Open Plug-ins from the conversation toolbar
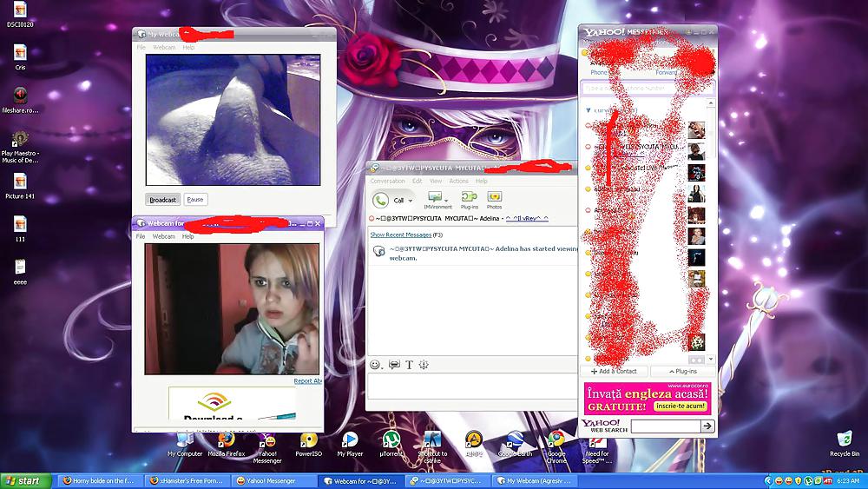 (469, 200)
